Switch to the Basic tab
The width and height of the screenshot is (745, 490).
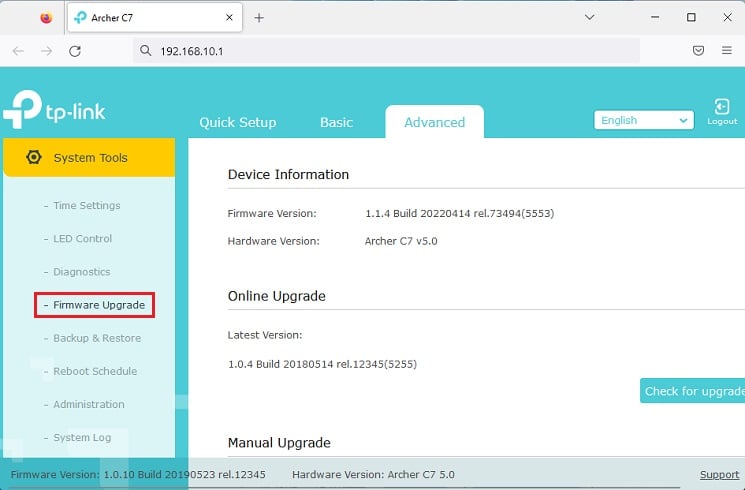point(336,123)
